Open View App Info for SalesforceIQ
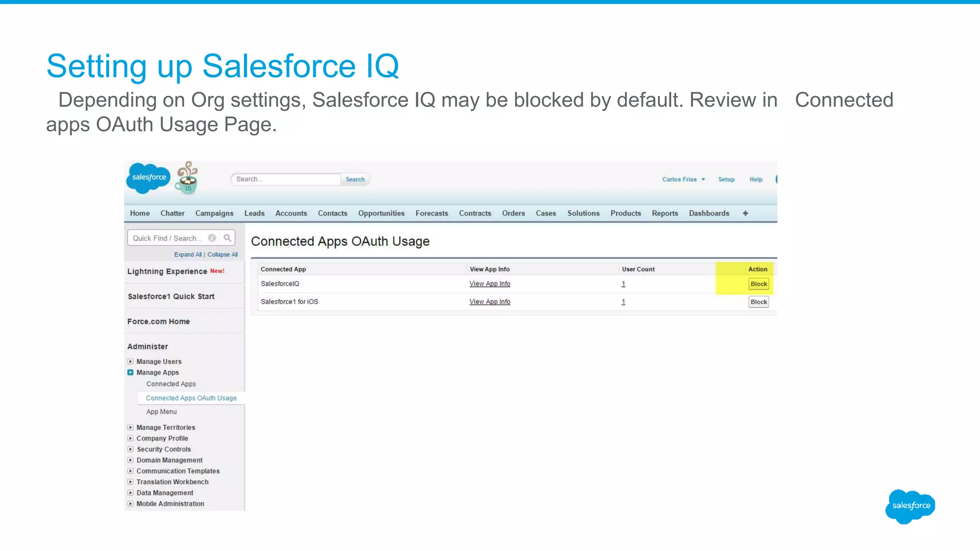Screen dimensions: 980x551 point(490,284)
